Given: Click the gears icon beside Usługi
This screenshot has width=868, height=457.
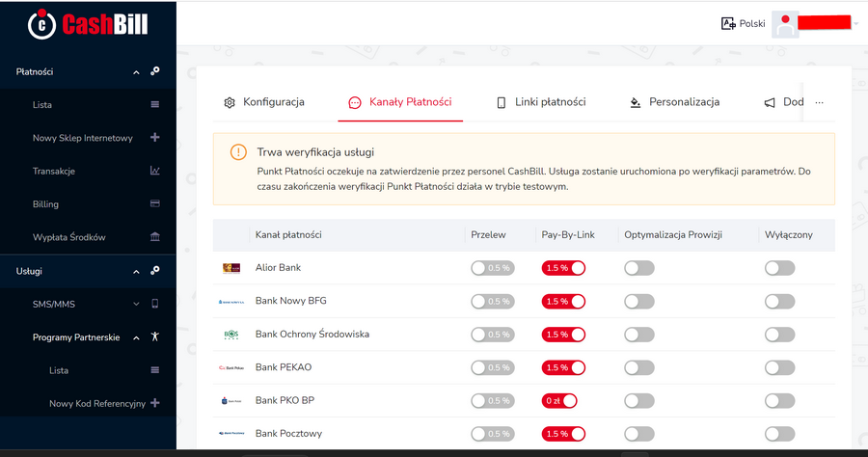Looking at the screenshot, I should (155, 271).
